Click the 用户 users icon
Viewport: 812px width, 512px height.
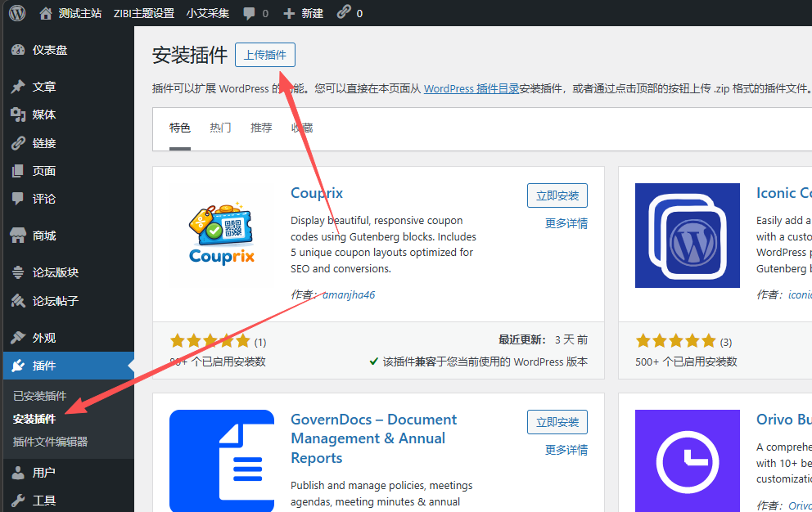pos(18,473)
